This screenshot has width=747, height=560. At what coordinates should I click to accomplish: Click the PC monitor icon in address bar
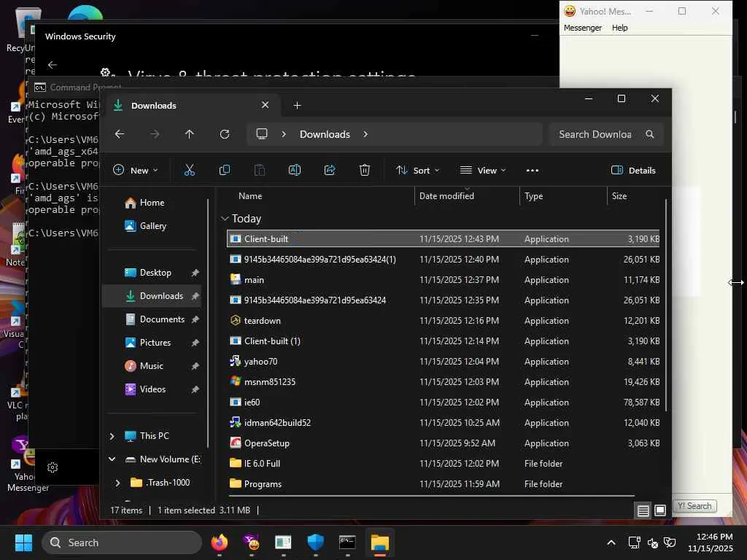tap(262, 134)
